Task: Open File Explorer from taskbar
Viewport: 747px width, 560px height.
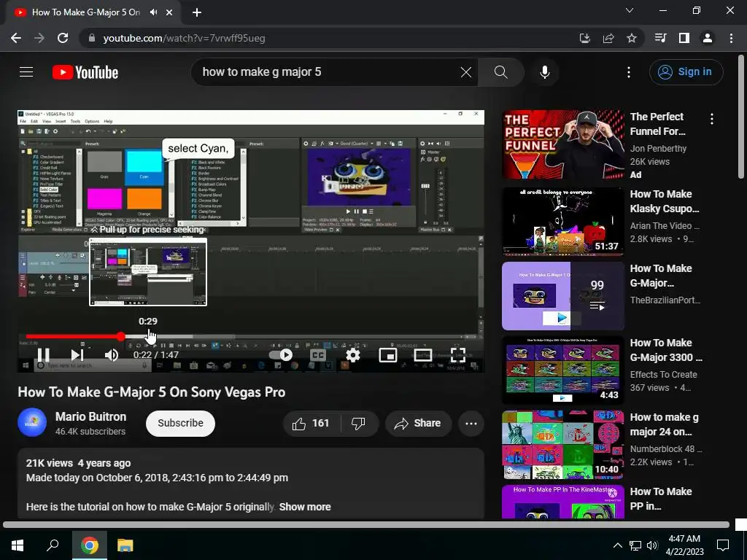Action: 125,545
